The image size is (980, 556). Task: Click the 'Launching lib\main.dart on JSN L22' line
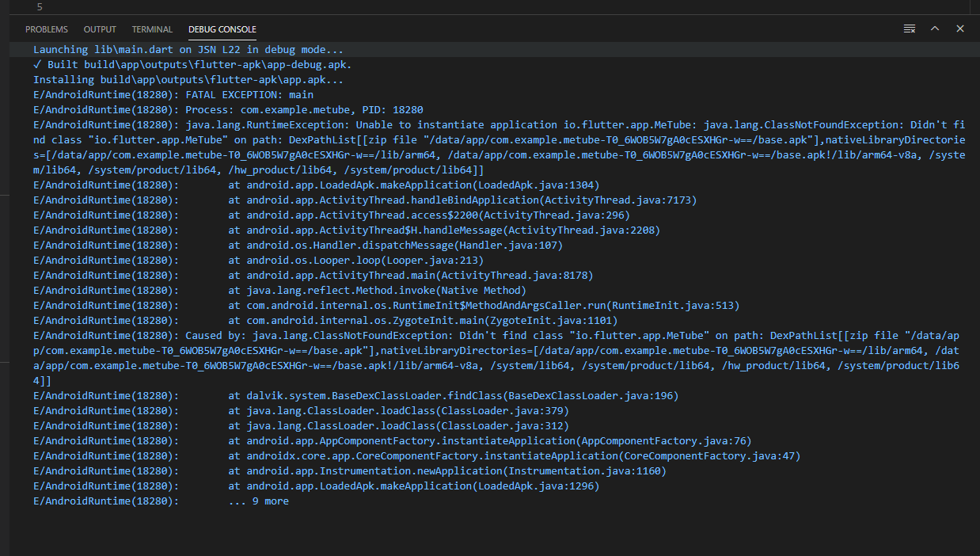click(x=188, y=49)
